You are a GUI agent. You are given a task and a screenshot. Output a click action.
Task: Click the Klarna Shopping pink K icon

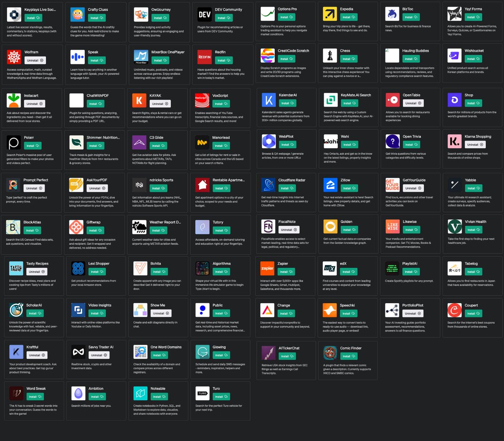[x=454, y=142]
